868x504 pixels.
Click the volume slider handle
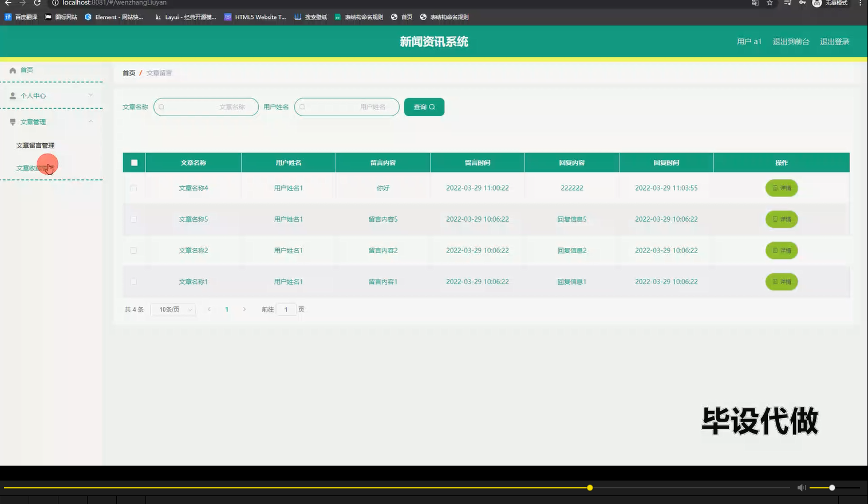point(832,487)
